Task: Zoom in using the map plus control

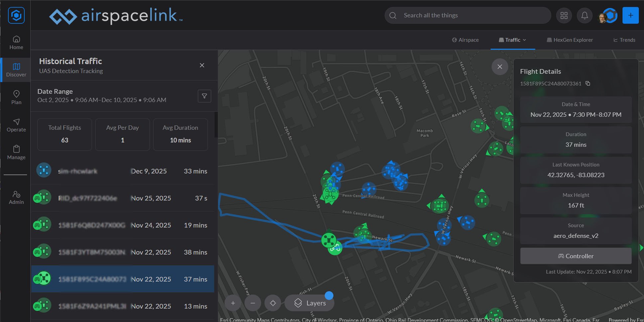Action: (233, 303)
